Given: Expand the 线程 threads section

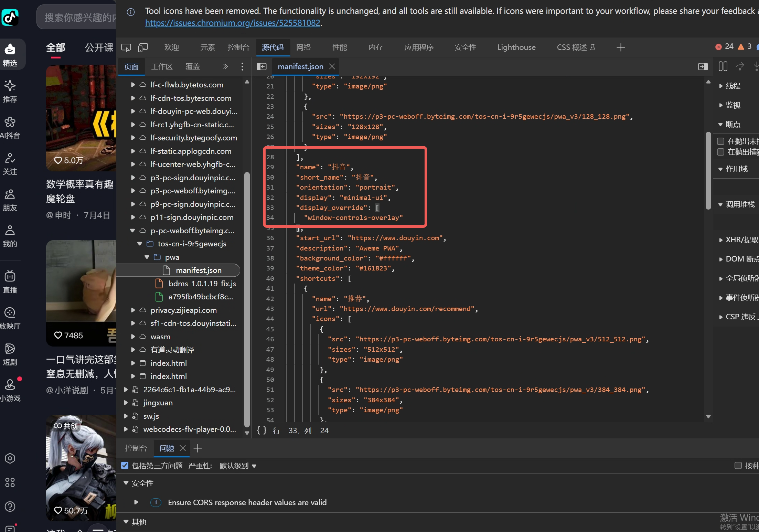Looking at the screenshot, I should 721,86.
